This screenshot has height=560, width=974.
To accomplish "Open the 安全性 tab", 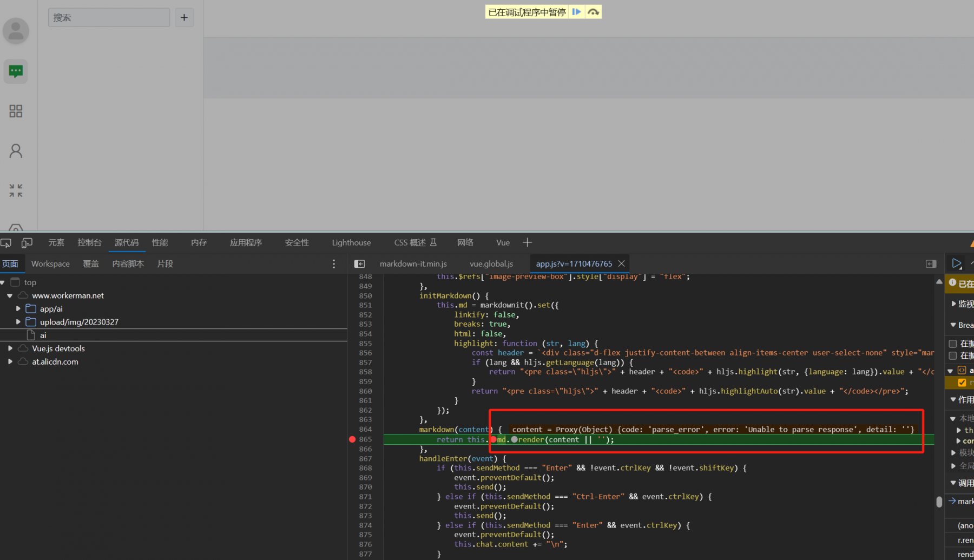I will (x=297, y=242).
